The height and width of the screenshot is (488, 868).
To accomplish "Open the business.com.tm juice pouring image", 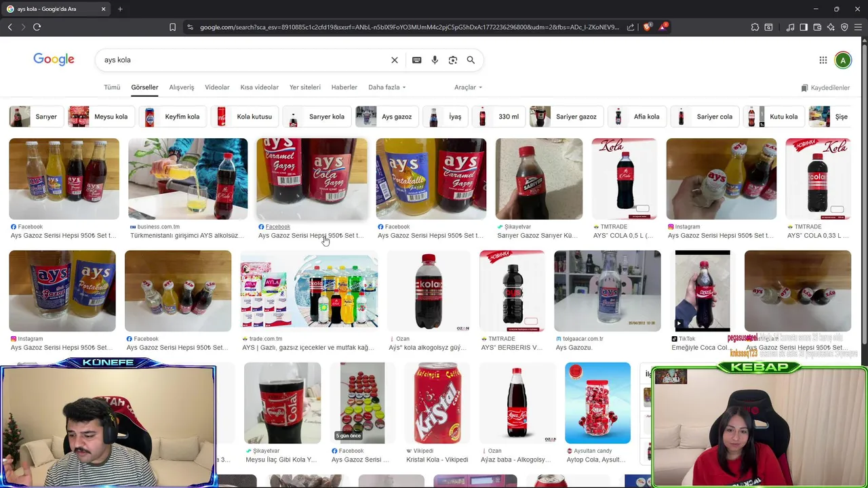I will click(x=188, y=179).
